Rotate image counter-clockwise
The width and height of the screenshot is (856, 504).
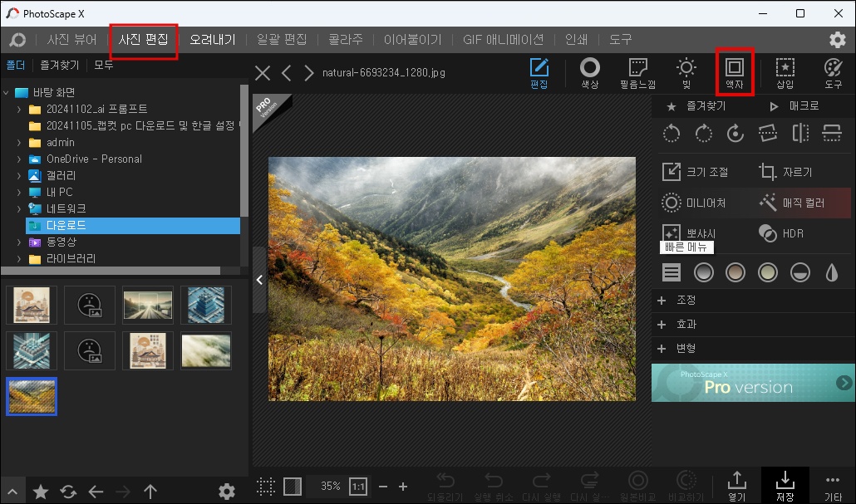(672, 133)
